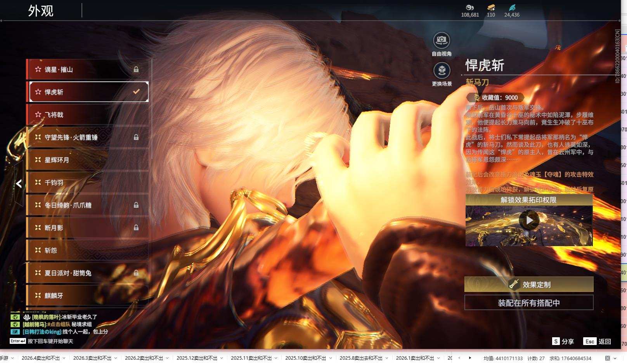
Task: Click the silver coin currency icon
Action: click(470, 7)
